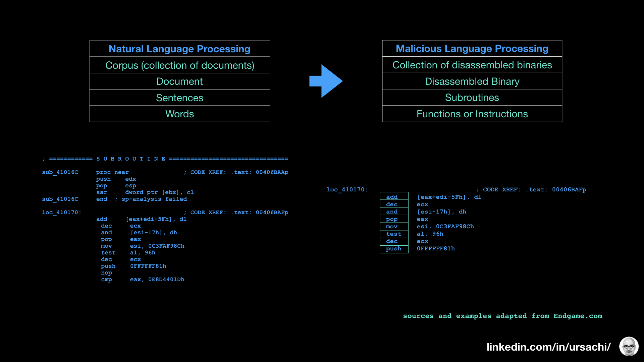Select the Subroutines row in right table
644x362 pixels.
pyautogui.click(x=472, y=98)
